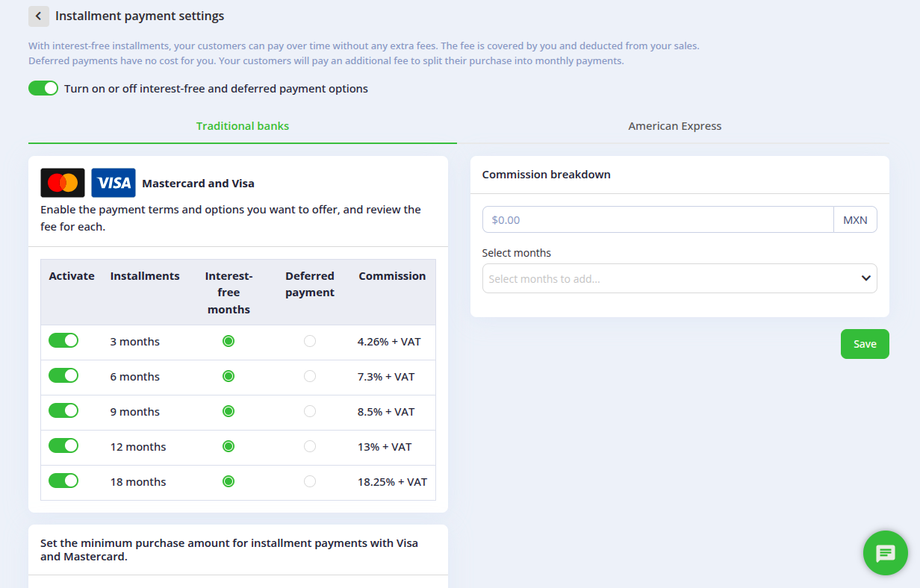
Task: Click the 3 months row label
Action: click(x=135, y=342)
